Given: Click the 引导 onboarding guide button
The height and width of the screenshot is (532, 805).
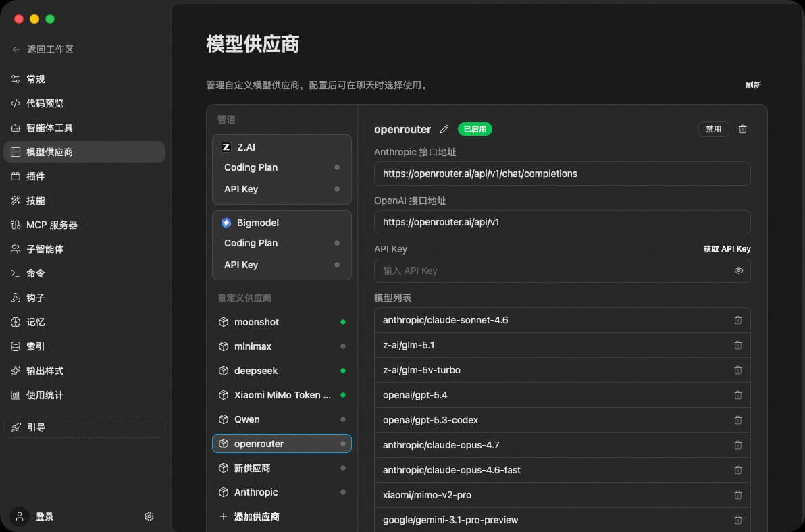Looking at the screenshot, I should (84, 427).
